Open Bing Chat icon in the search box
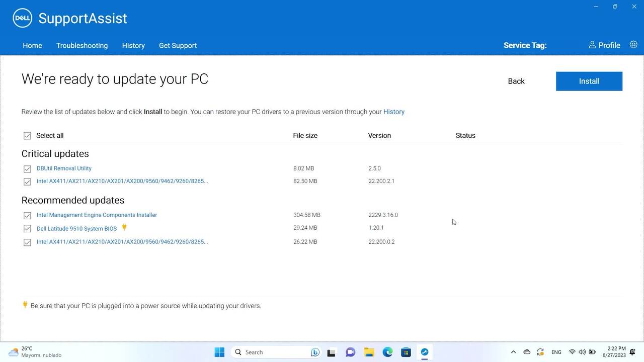Viewport: 644px width, 362px height. click(315, 352)
